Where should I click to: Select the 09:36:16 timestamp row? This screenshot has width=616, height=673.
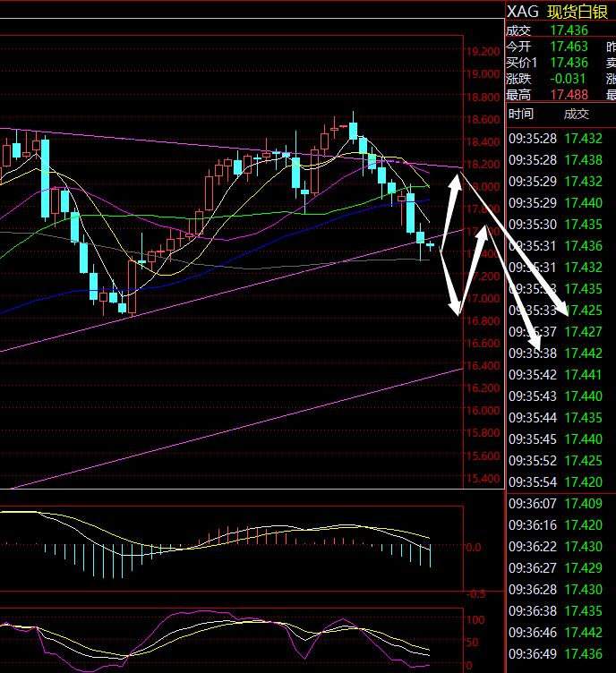pyautogui.click(x=555, y=525)
